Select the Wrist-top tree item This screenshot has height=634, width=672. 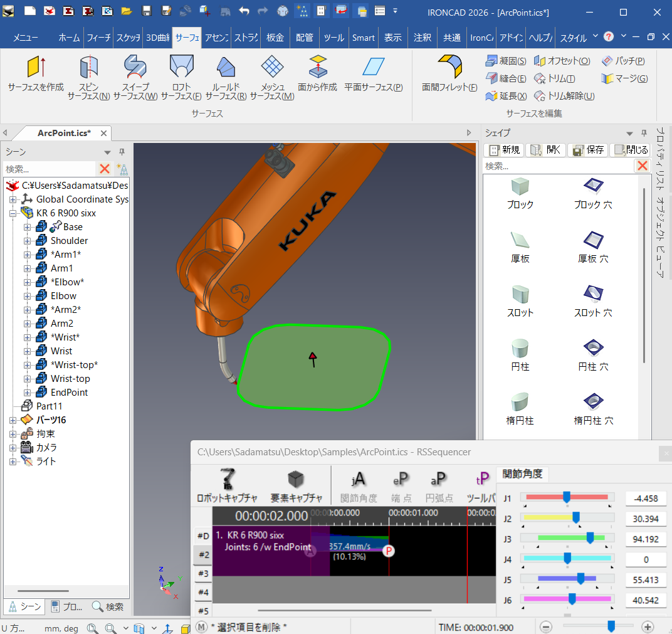pos(70,379)
